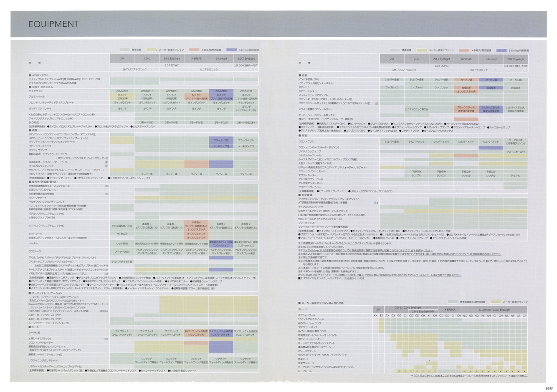Select the シート材質 row label

(x=35, y=333)
